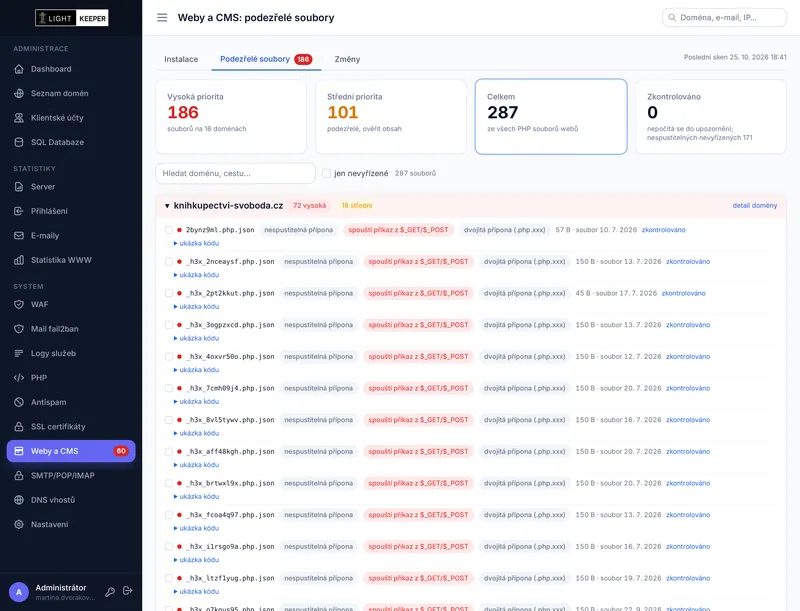
Task: Mark _h3x_fcoa4q97.php.json as zkontrolováno
Action: click(688, 515)
